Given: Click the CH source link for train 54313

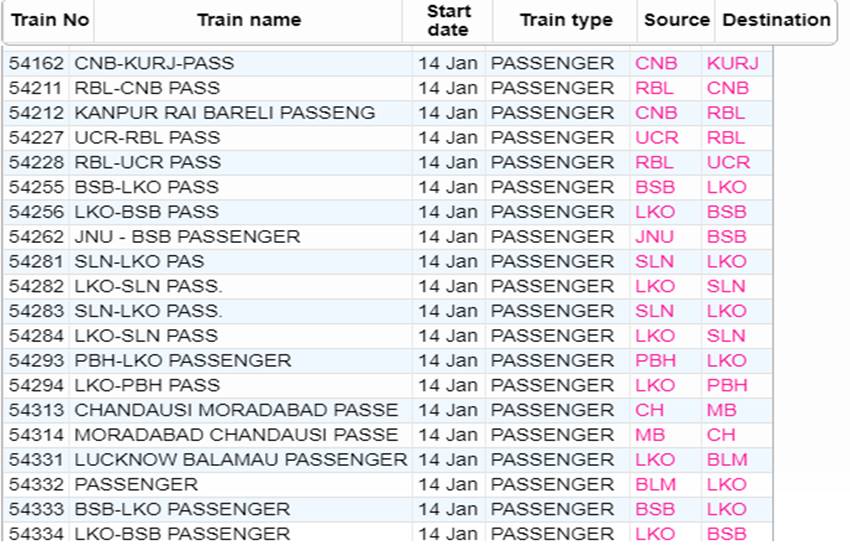Looking at the screenshot, I should coord(649,410).
